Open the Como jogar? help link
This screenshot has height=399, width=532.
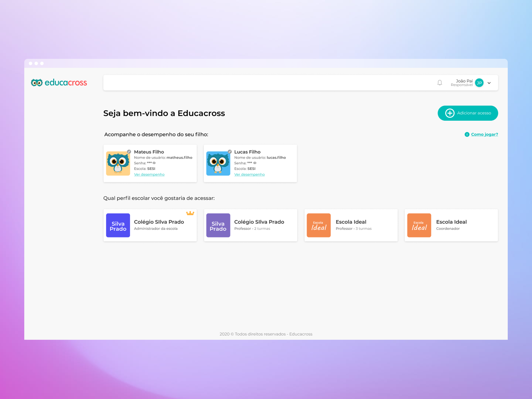[x=484, y=134]
